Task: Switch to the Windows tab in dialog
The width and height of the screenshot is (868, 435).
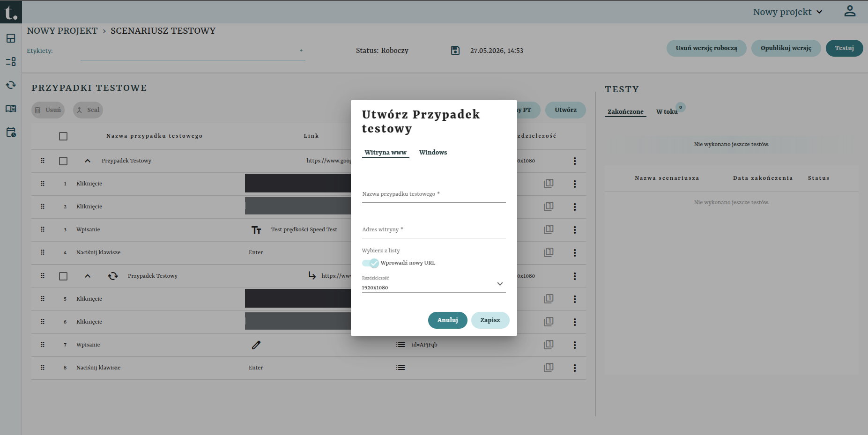Action: coord(433,152)
